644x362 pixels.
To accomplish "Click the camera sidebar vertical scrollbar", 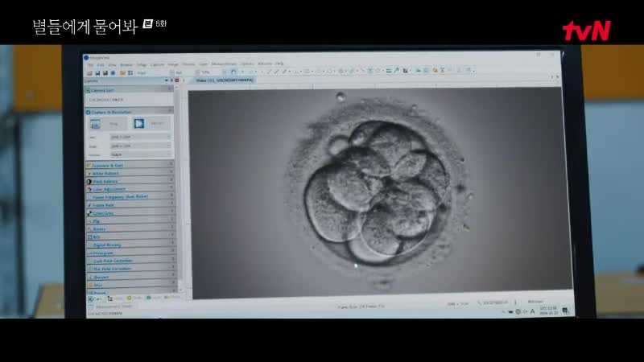I will (x=180, y=185).
